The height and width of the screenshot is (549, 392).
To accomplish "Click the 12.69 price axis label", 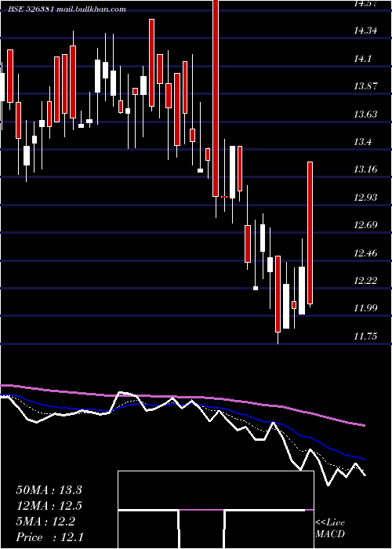I will tap(365, 225).
